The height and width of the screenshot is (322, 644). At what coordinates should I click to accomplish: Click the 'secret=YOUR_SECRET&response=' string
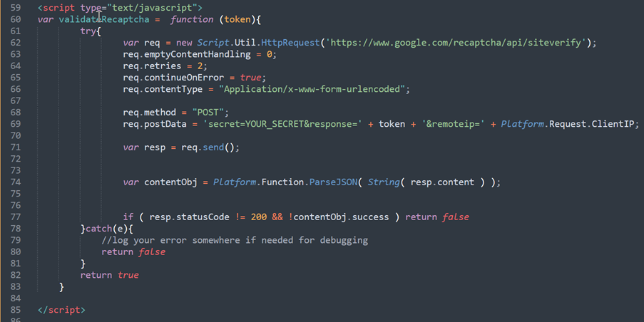(282, 124)
